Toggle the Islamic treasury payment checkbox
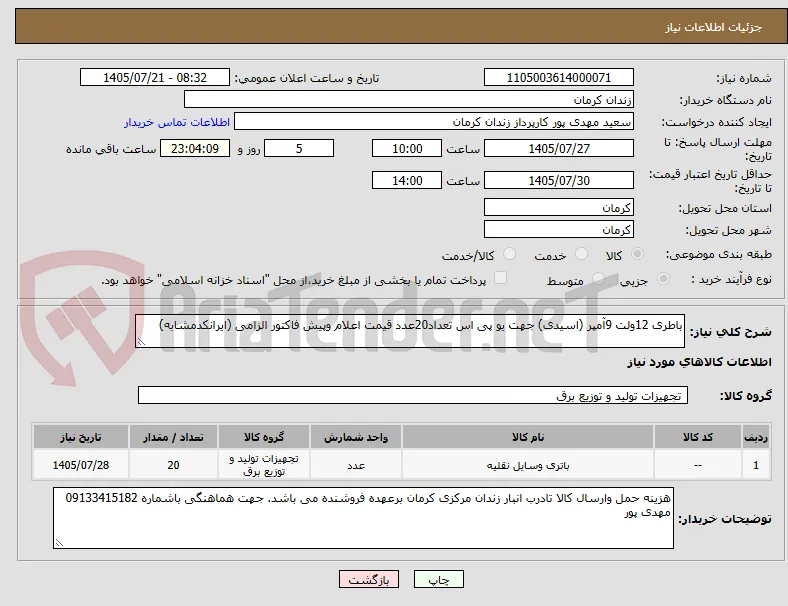This screenshot has height=606, width=788. 501,278
